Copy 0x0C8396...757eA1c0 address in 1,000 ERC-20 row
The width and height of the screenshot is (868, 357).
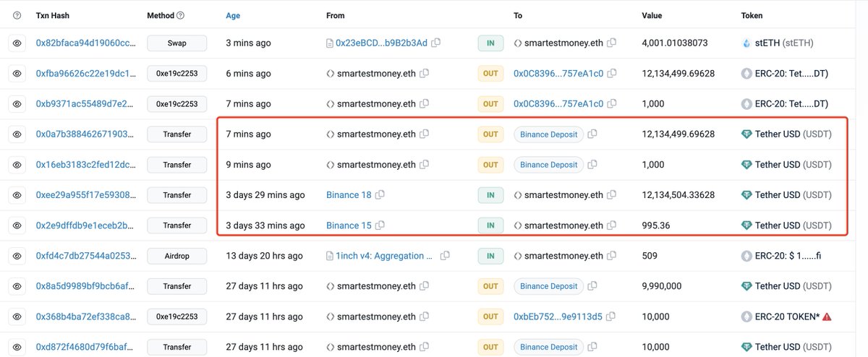pos(612,104)
